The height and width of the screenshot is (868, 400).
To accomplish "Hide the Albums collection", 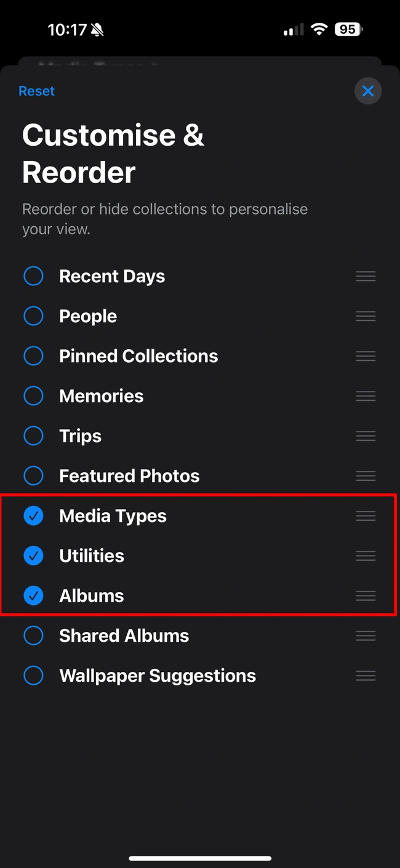I will [x=33, y=596].
